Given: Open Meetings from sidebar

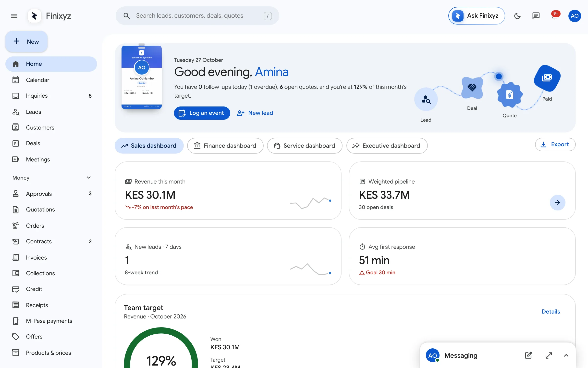Looking at the screenshot, I should [51, 159].
